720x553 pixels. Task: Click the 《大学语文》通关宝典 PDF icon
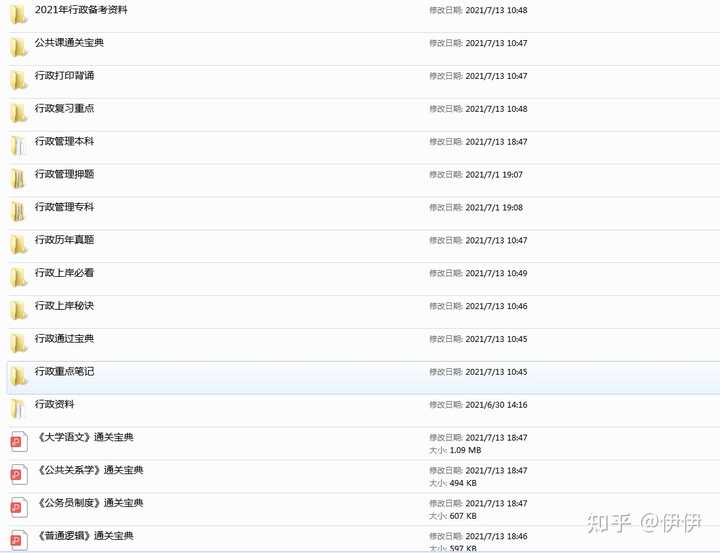(x=19, y=442)
